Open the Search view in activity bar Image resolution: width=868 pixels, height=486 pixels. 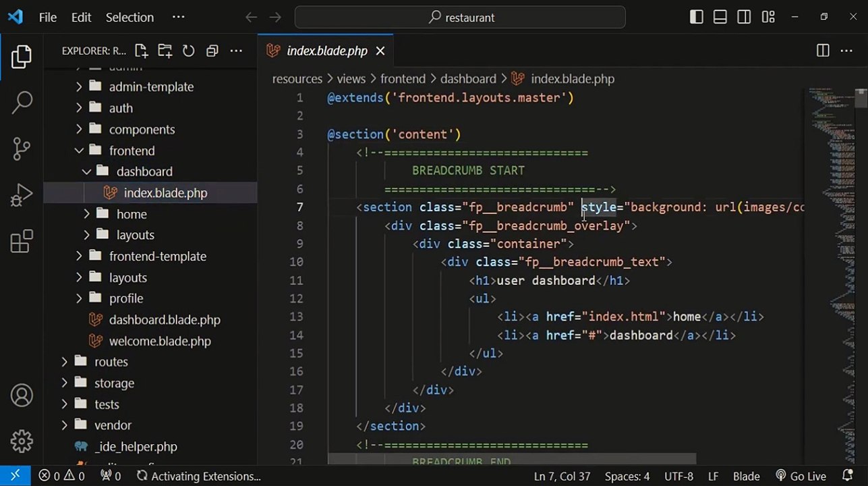[x=22, y=103]
